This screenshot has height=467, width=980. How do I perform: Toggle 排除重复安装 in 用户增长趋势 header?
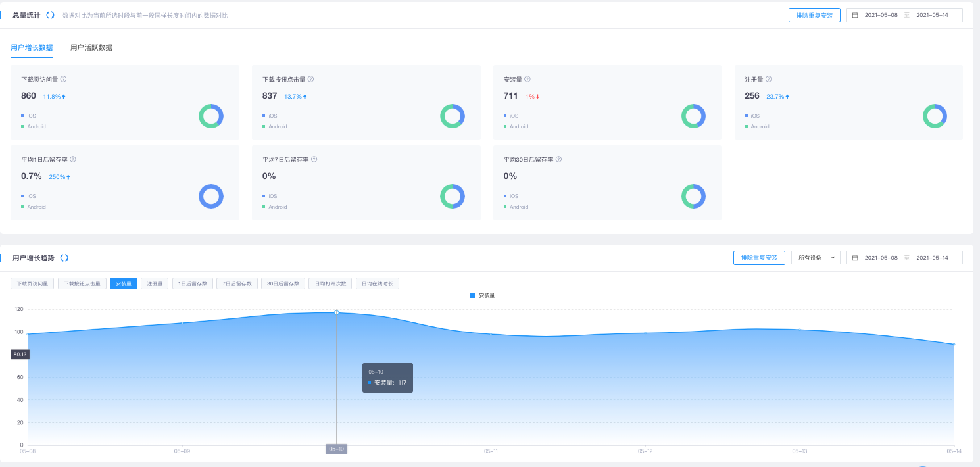pyautogui.click(x=759, y=258)
